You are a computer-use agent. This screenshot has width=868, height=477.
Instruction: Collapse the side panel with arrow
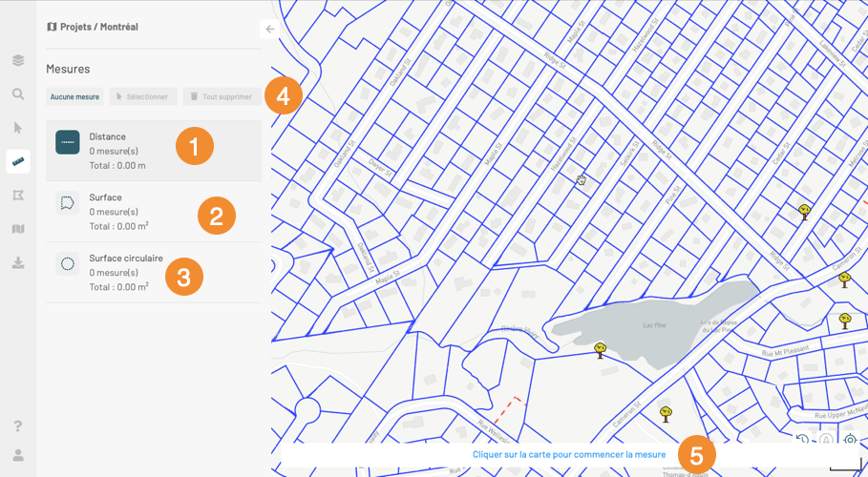(270, 30)
